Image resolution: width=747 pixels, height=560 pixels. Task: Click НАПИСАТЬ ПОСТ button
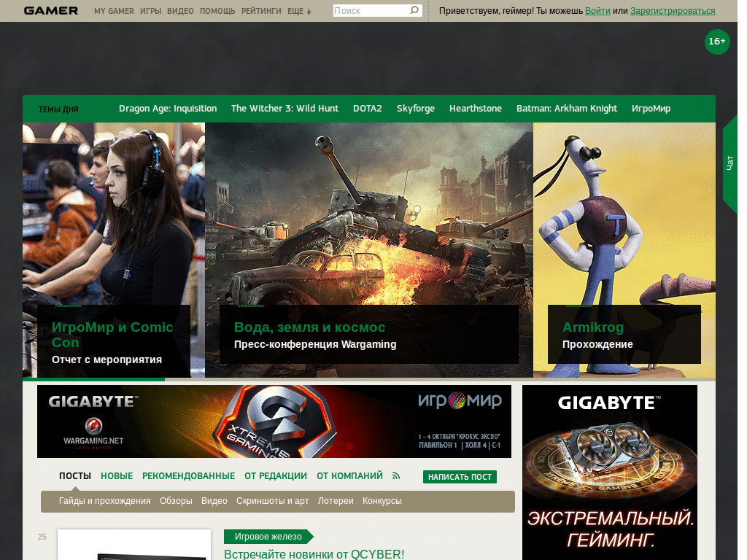tap(460, 477)
